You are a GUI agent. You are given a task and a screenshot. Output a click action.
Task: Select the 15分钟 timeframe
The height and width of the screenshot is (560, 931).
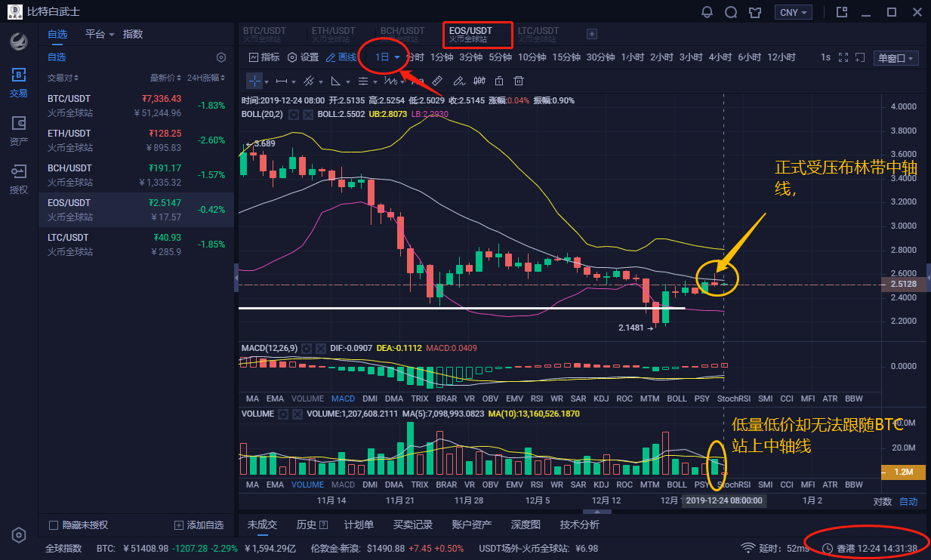(x=566, y=57)
